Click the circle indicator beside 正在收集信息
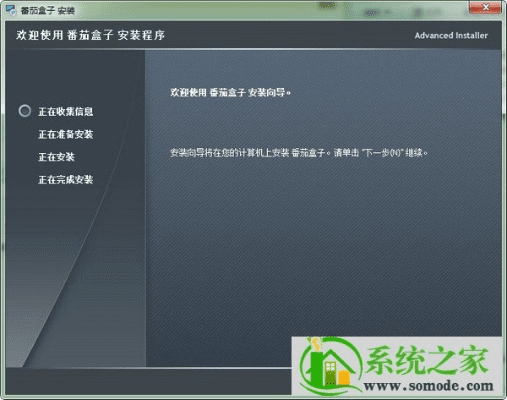This screenshot has height=400, width=507. pyautogui.click(x=25, y=111)
